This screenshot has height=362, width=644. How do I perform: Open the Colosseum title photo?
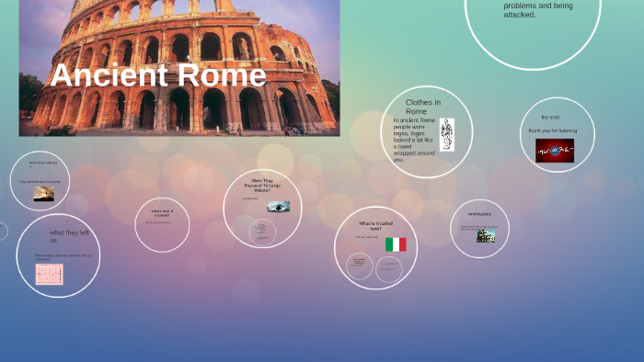pyautogui.click(x=179, y=68)
